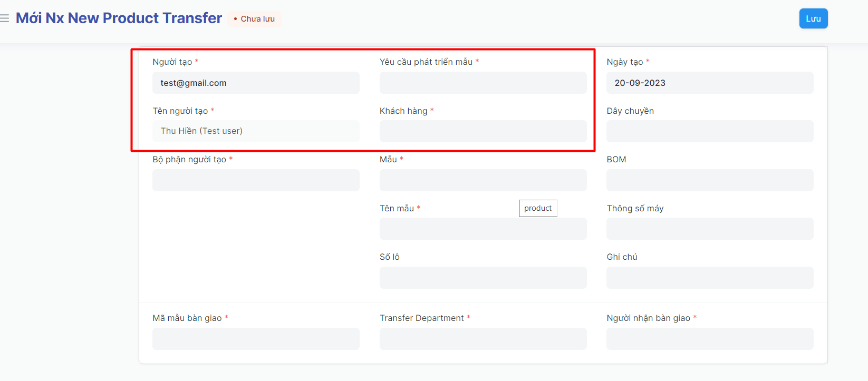Open the Transfer Department field
The image size is (868, 381).
(483, 339)
